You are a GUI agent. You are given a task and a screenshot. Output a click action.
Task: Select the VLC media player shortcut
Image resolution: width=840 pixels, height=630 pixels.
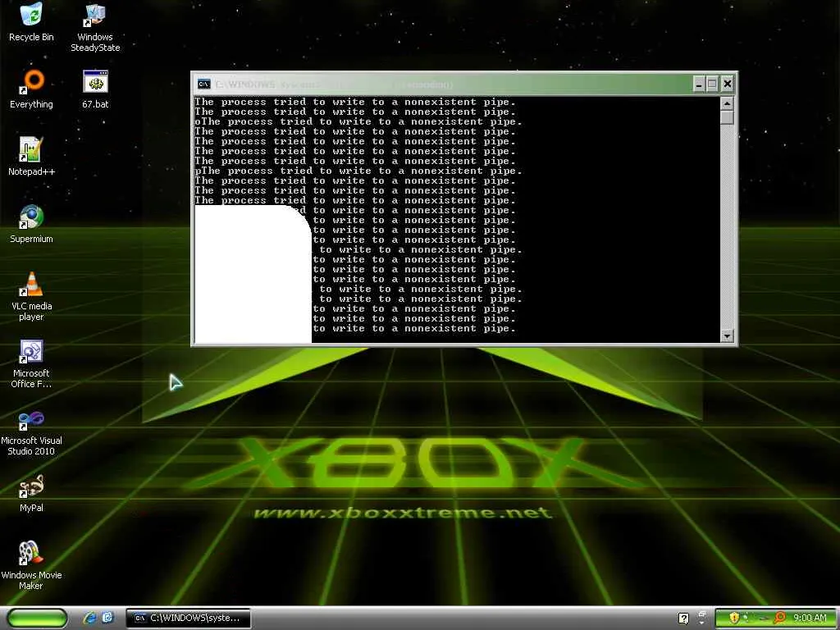coord(32,296)
